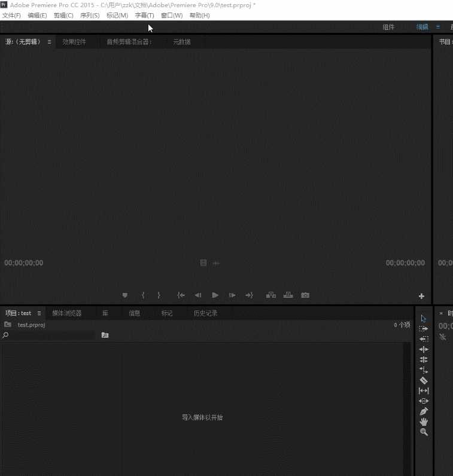Select the Ripple Edit tool
Viewport: 453px width, 476px height.
pos(424,349)
